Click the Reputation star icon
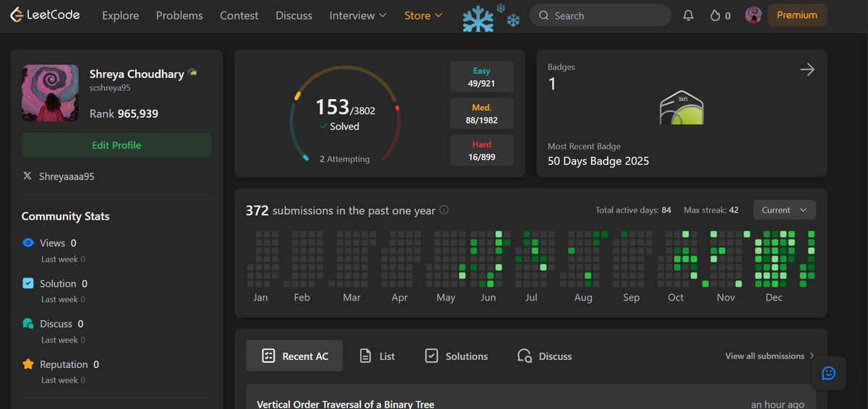868x409 pixels. point(28,364)
